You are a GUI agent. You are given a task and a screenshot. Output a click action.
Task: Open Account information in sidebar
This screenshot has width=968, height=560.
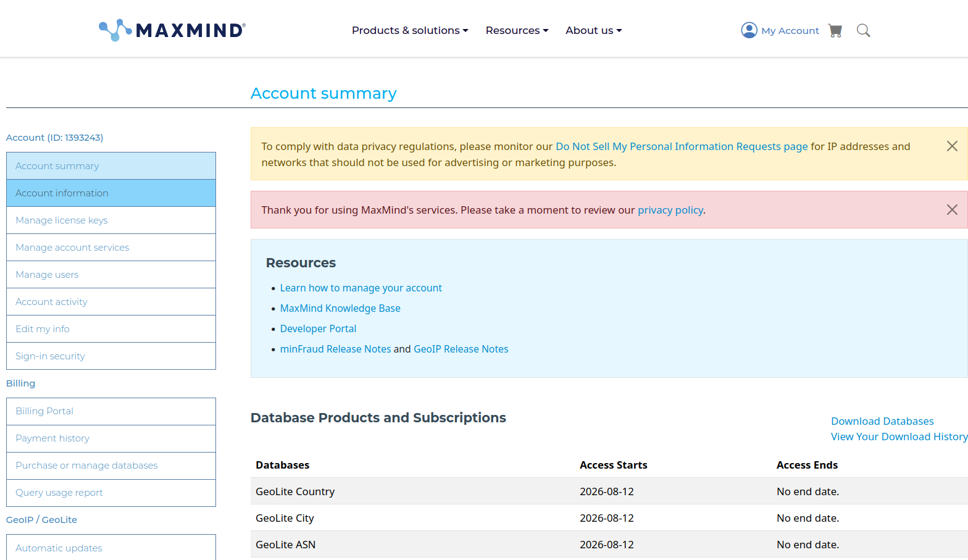(x=111, y=193)
